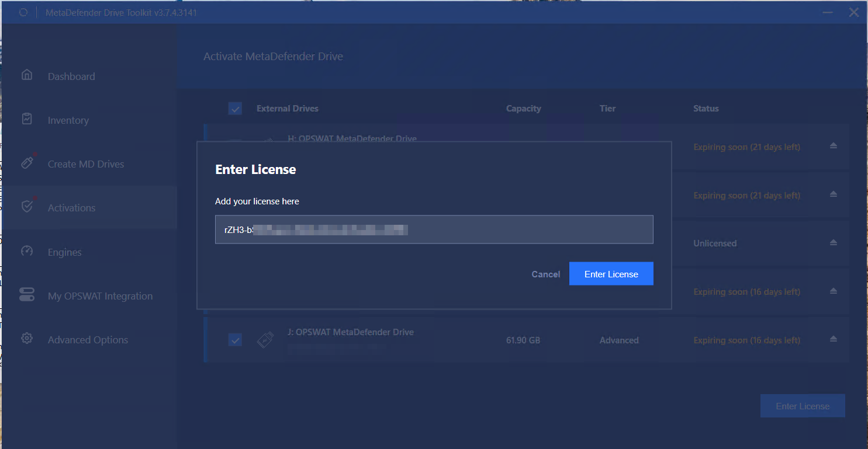Click the 'Add your license here' label
This screenshot has height=449, width=868.
[x=257, y=201]
